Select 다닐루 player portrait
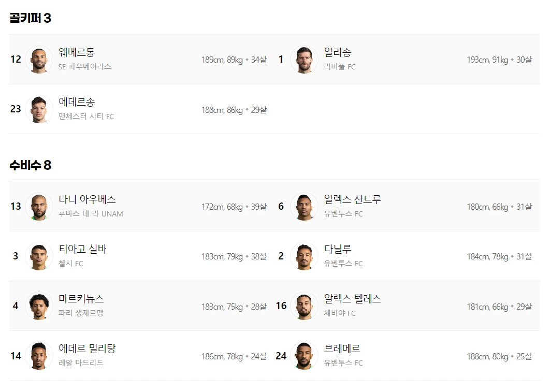This screenshot has height=392, width=550. click(x=304, y=256)
